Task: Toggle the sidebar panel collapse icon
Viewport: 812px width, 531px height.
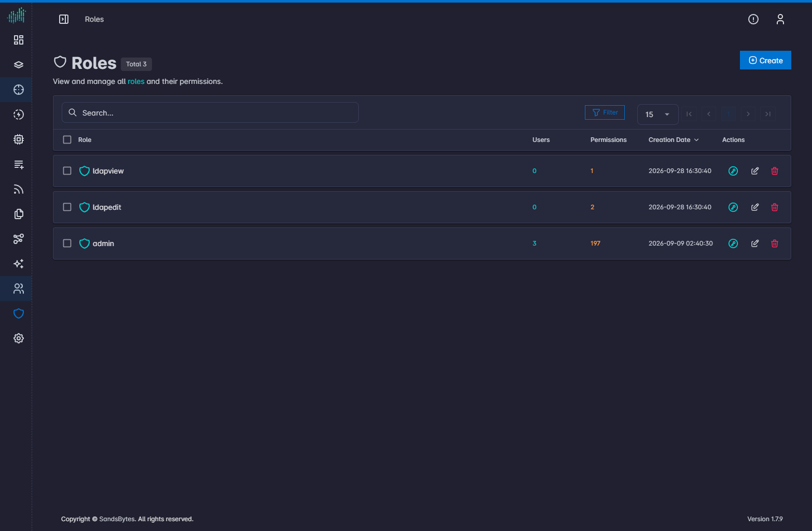Action: click(64, 19)
